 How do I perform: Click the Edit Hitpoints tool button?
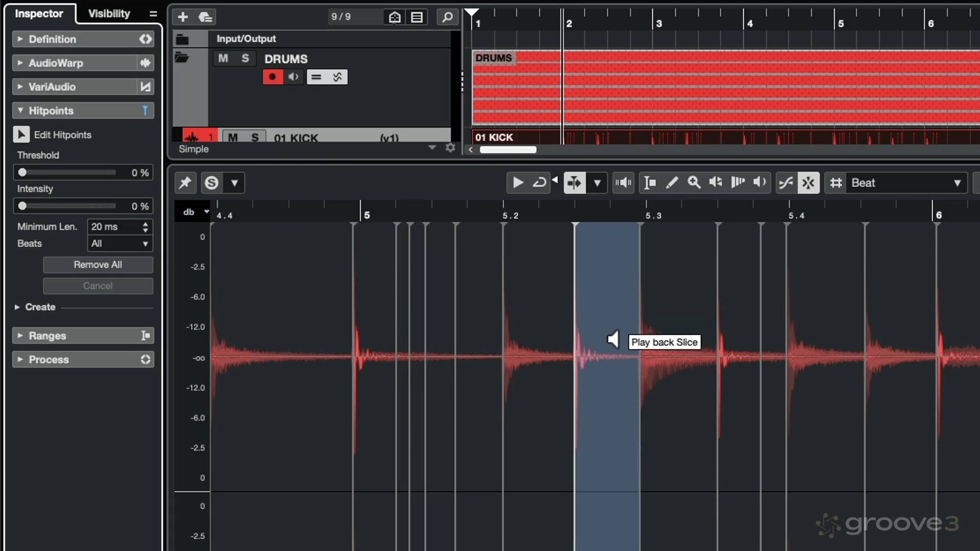click(21, 135)
